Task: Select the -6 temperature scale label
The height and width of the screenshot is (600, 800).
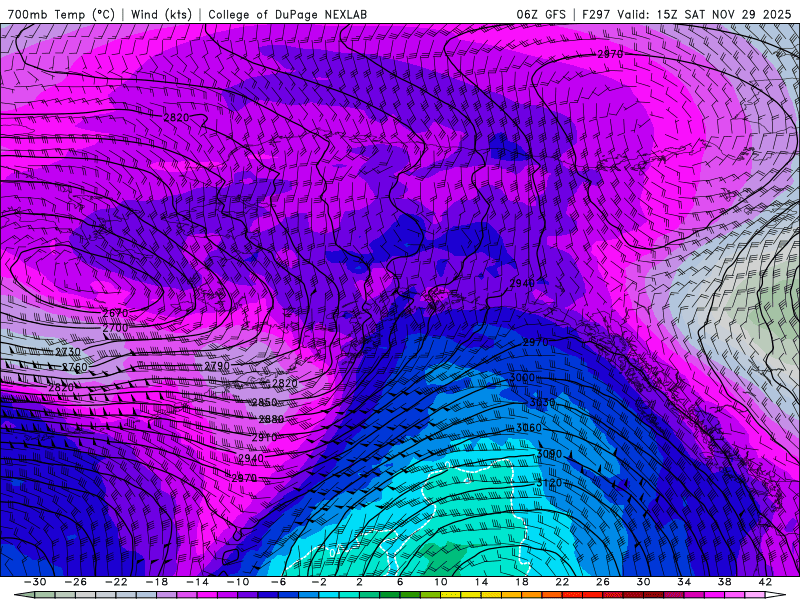Action: pyautogui.click(x=278, y=582)
